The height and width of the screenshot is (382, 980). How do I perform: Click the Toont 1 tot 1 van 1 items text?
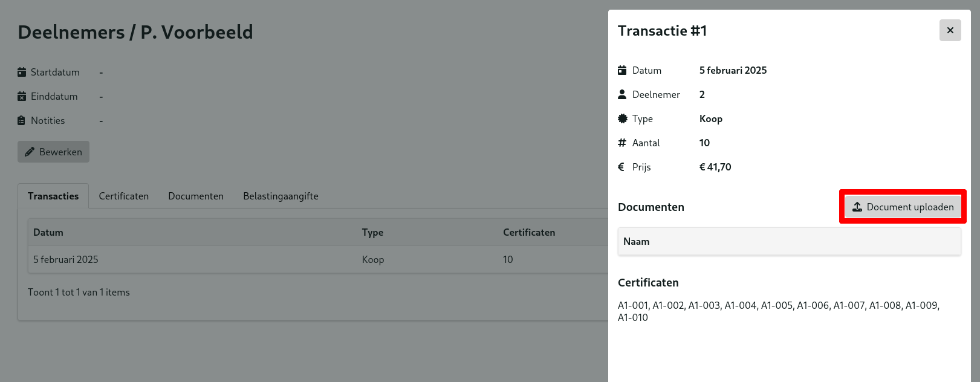pos(79,292)
